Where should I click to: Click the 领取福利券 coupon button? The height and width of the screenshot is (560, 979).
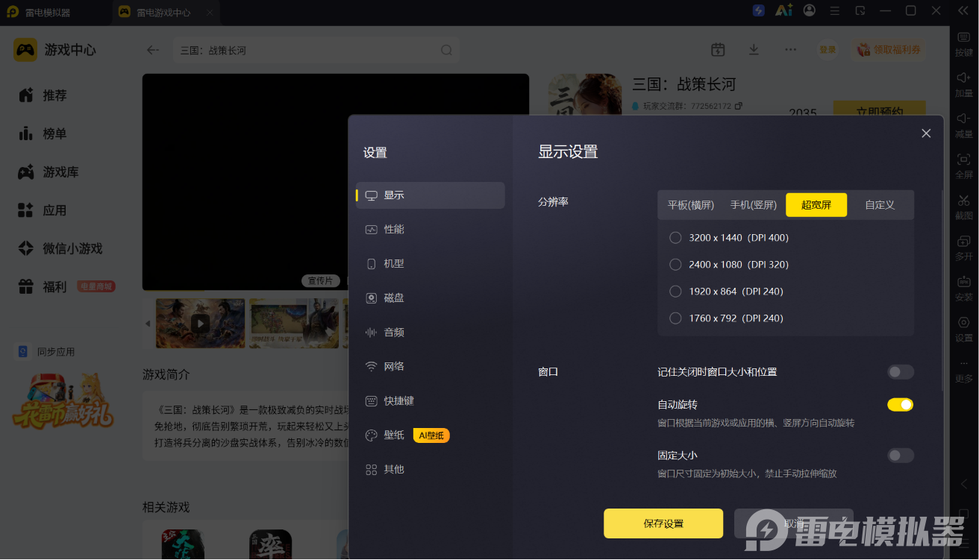pos(889,49)
